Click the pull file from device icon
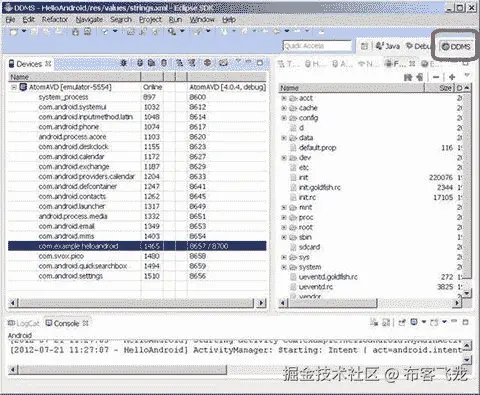480x395 pixels. (408, 77)
